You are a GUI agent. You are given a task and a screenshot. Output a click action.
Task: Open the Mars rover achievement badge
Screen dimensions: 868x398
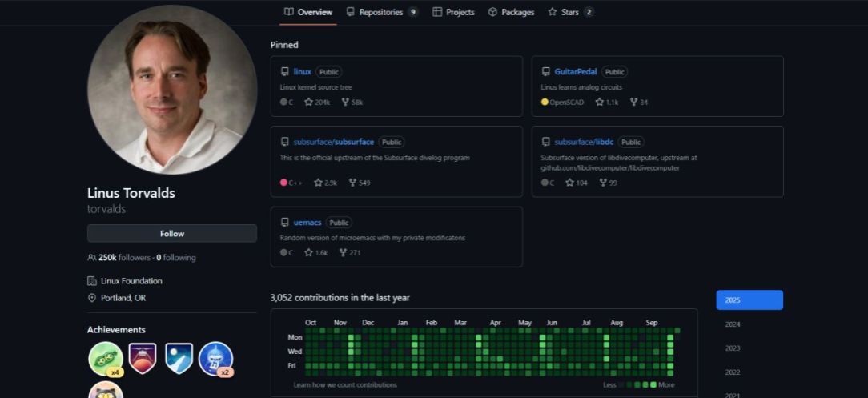coord(143,358)
